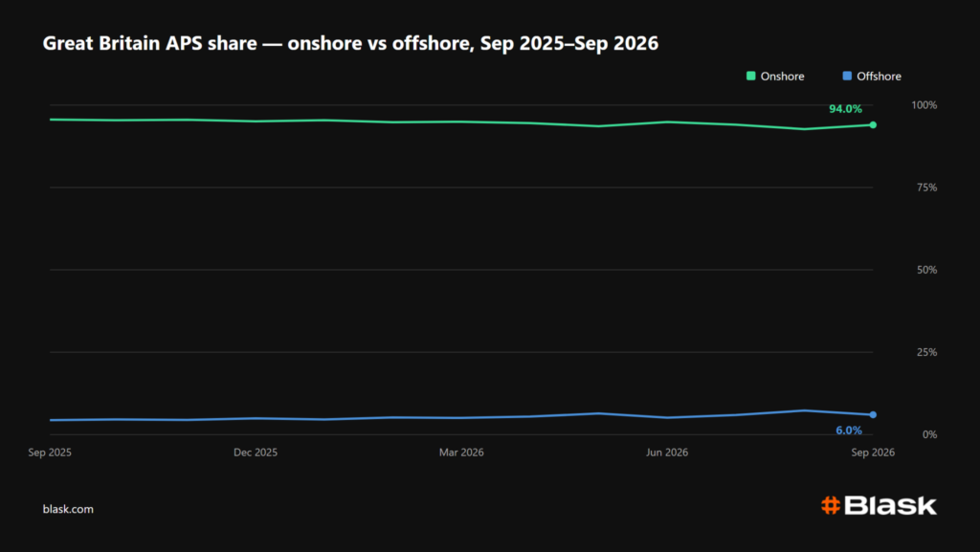The height and width of the screenshot is (552, 980).
Task: Click the Jun 2026 x-axis label
Action: tap(667, 453)
